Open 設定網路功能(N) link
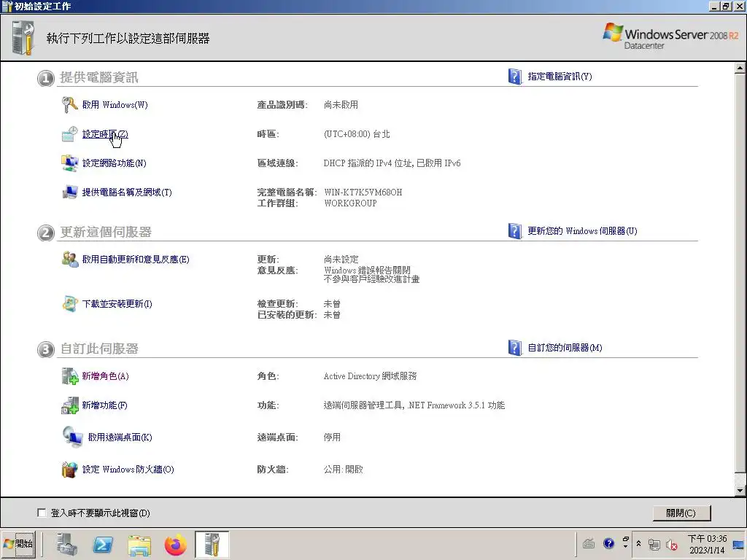Image resolution: width=747 pixels, height=560 pixels. 115,163
